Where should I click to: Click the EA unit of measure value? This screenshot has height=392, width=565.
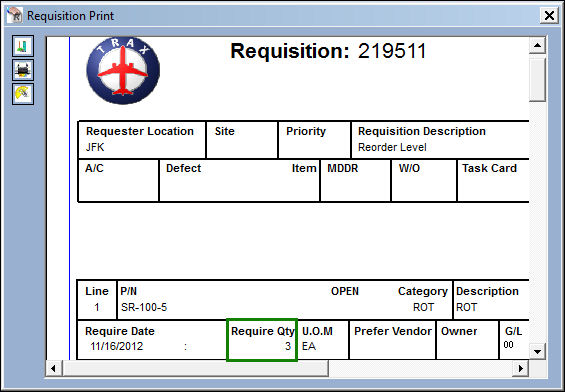point(309,347)
